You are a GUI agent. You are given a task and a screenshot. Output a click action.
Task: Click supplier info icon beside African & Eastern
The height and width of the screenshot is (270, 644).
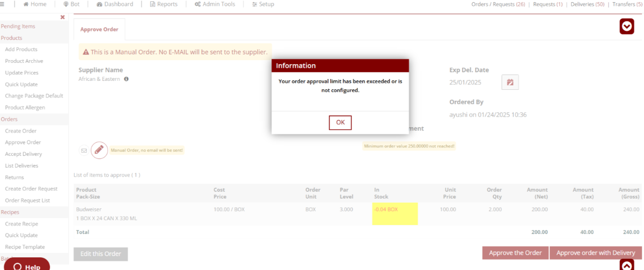coord(126,79)
